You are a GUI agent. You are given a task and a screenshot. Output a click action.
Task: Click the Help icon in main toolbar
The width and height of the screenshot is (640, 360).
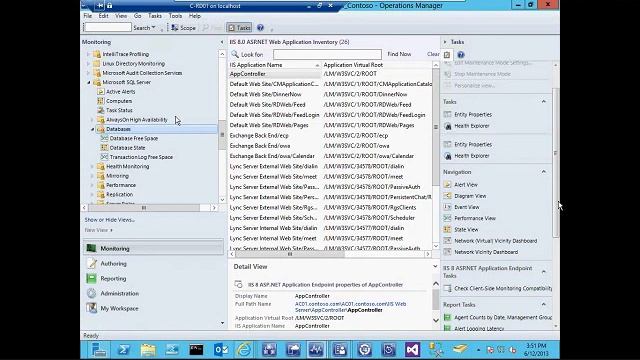(x=260, y=28)
